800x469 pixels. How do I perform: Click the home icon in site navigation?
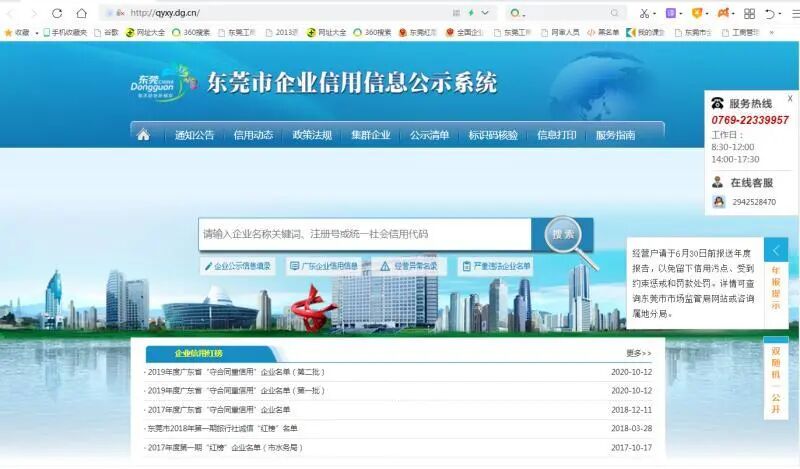coord(143,135)
